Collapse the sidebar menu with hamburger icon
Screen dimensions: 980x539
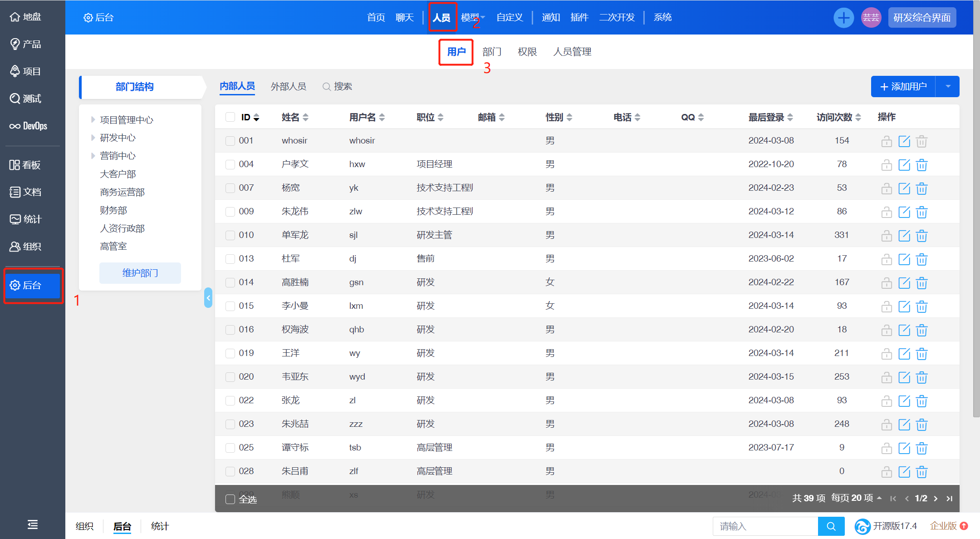point(32,524)
